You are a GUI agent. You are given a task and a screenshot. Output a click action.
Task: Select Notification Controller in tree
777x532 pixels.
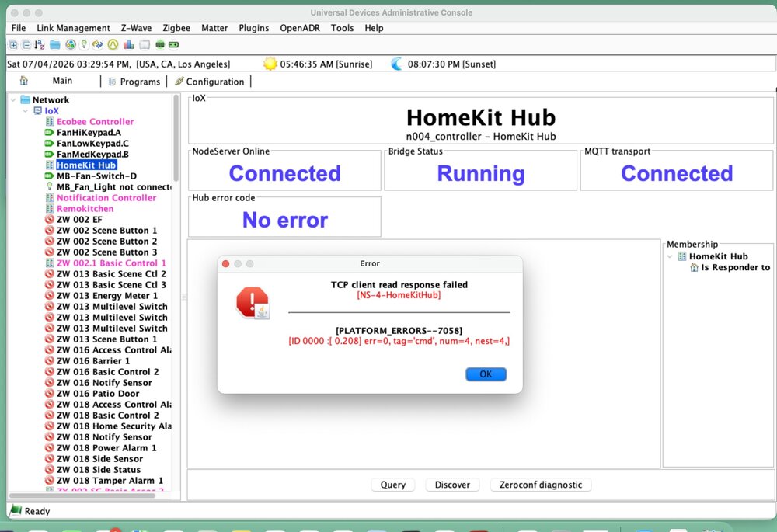coord(106,197)
